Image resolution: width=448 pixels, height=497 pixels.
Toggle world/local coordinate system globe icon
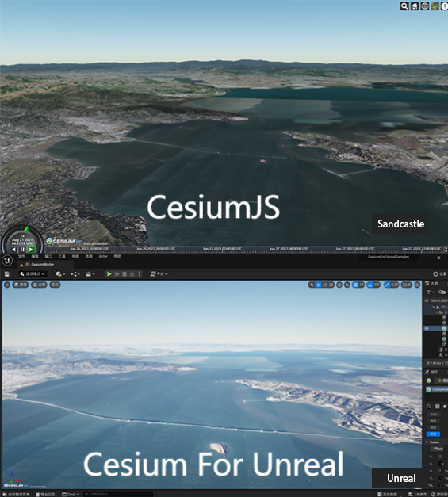click(339, 285)
